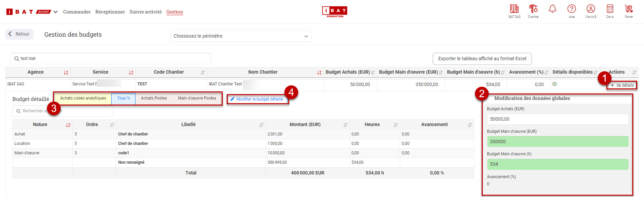Switch to Main d'oeuvre Postes view
Viewport: 644px width, 197px height.
click(x=197, y=98)
